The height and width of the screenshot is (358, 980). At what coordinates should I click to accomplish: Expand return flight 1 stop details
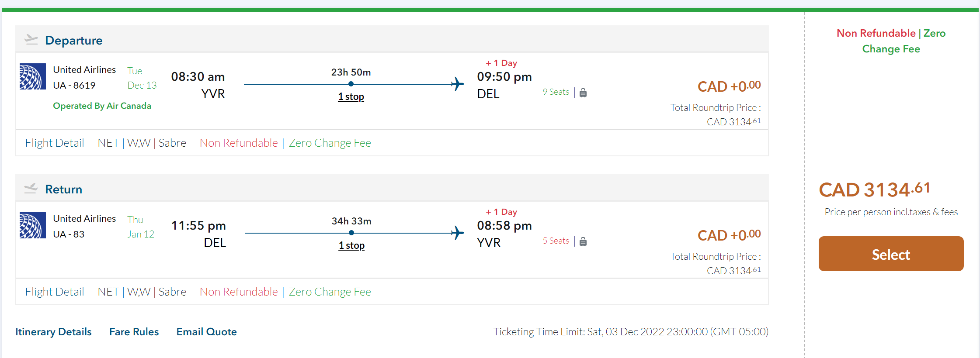[351, 245]
